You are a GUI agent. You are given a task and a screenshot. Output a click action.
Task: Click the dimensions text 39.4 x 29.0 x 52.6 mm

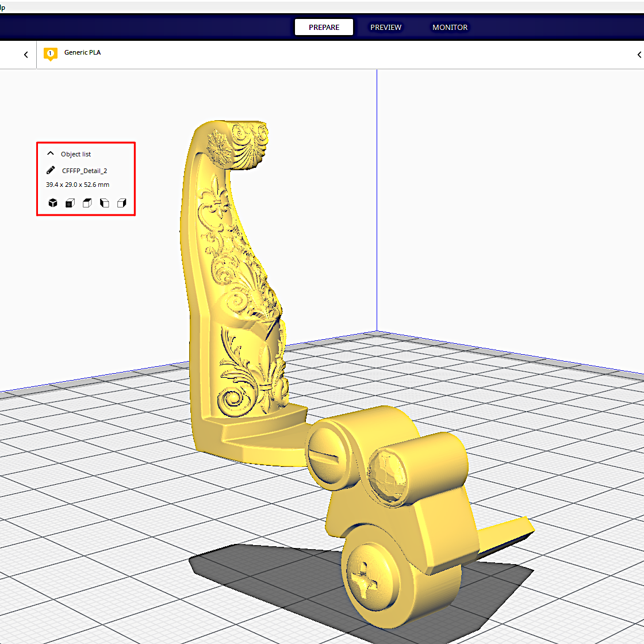pyautogui.click(x=78, y=184)
